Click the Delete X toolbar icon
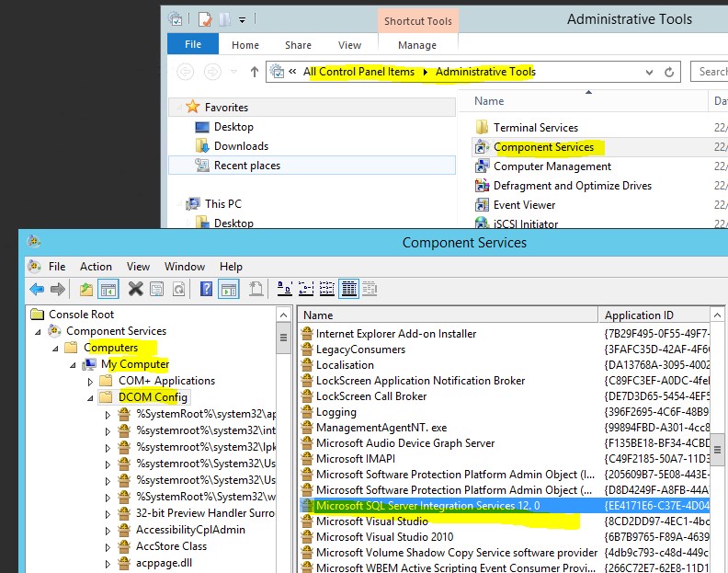Viewport: 728px width, 573px height. (135, 289)
